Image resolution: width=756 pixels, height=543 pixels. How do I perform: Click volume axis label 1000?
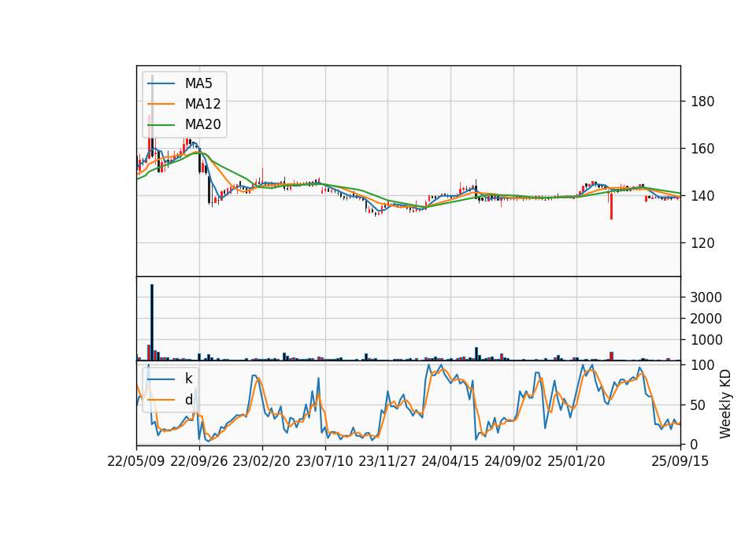point(706,340)
